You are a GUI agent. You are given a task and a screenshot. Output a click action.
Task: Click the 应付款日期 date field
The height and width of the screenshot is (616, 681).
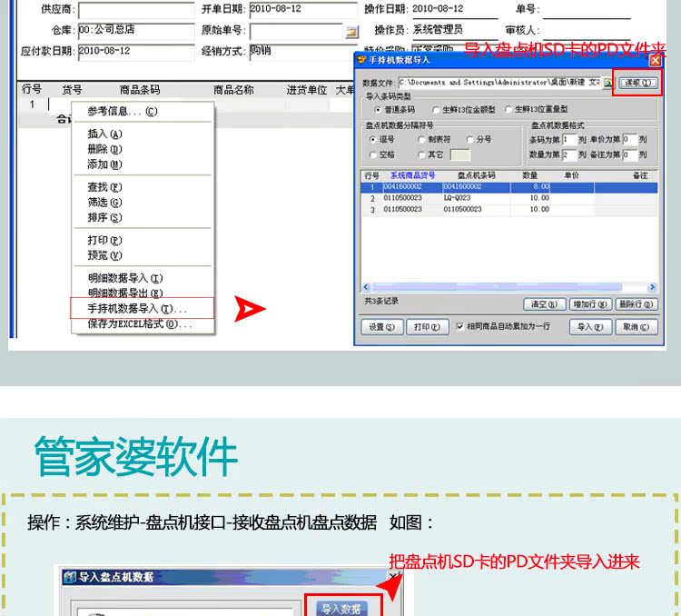click(x=136, y=52)
